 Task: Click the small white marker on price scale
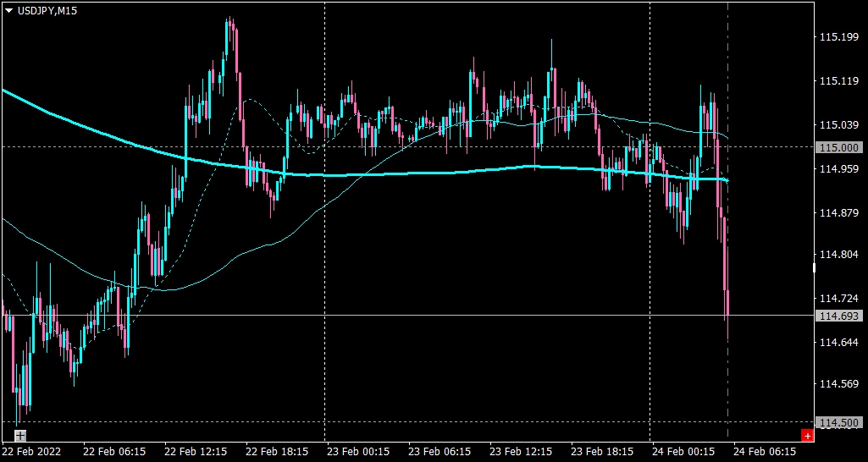(814, 267)
